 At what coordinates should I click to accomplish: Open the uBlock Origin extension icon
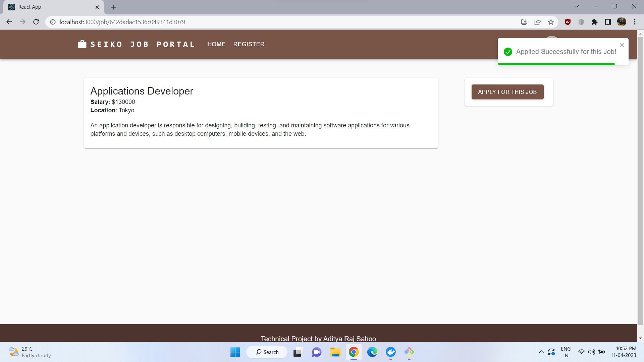(568, 22)
